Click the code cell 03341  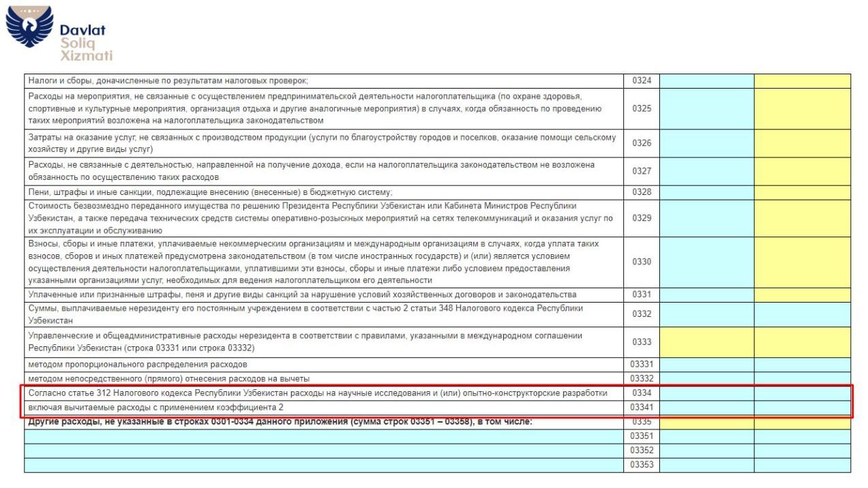[x=641, y=408]
